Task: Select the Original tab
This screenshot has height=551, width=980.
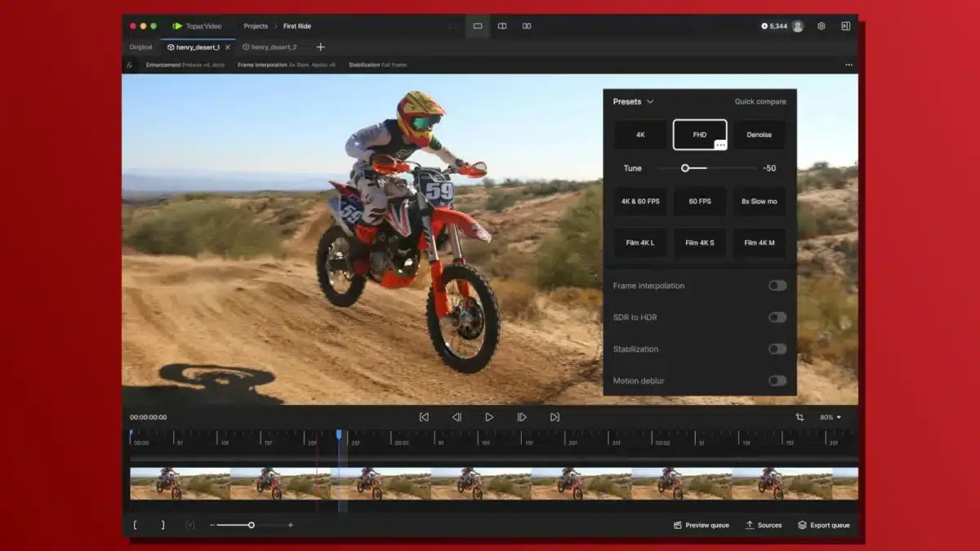Action: click(140, 47)
